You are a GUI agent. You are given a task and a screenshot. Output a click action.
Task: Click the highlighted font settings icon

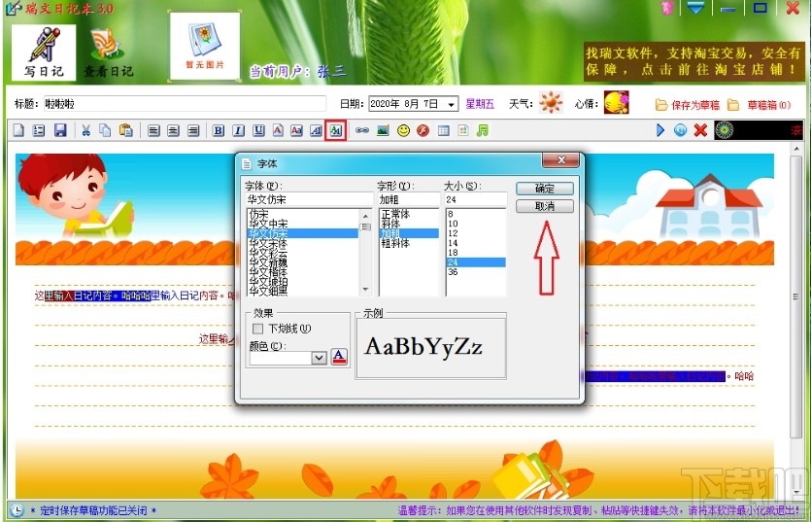point(335,130)
